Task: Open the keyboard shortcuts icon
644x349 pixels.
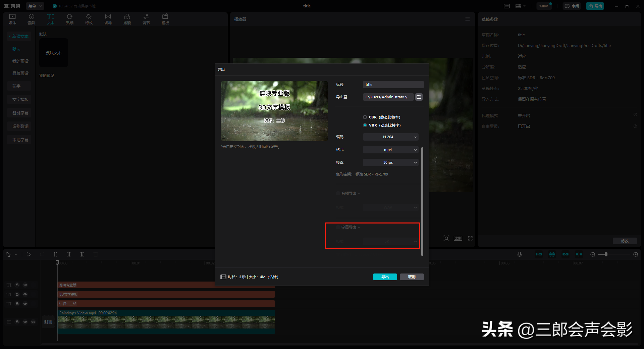Action: click(x=507, y=6)
